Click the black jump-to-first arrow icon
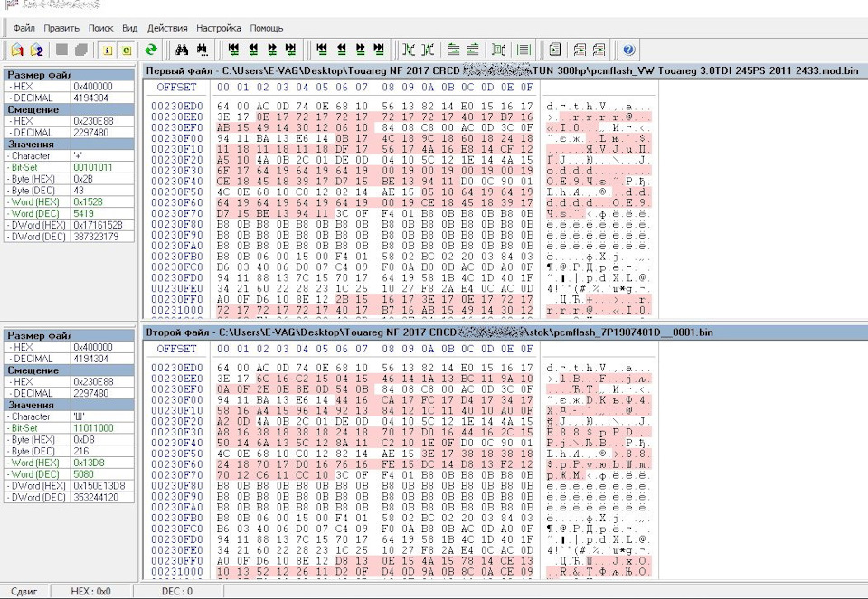This screenshot has width=868, height=599. 322,50
